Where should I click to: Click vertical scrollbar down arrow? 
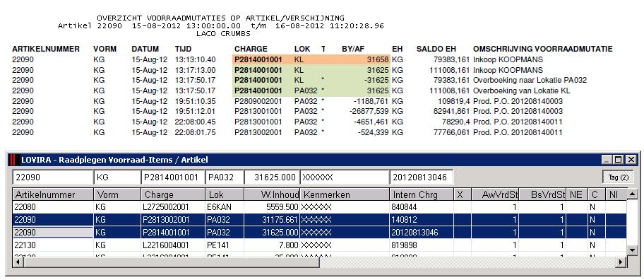[632, 250]
